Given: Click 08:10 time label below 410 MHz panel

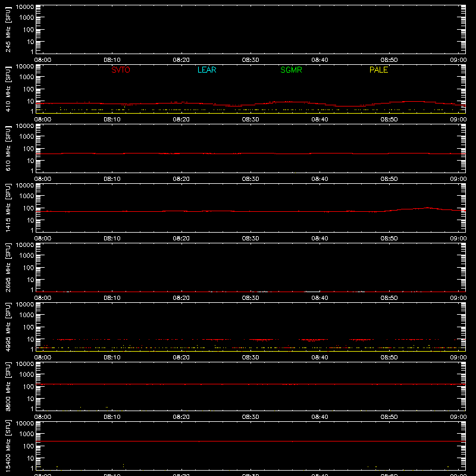Looking at the screenshot, I should [112, 120].
